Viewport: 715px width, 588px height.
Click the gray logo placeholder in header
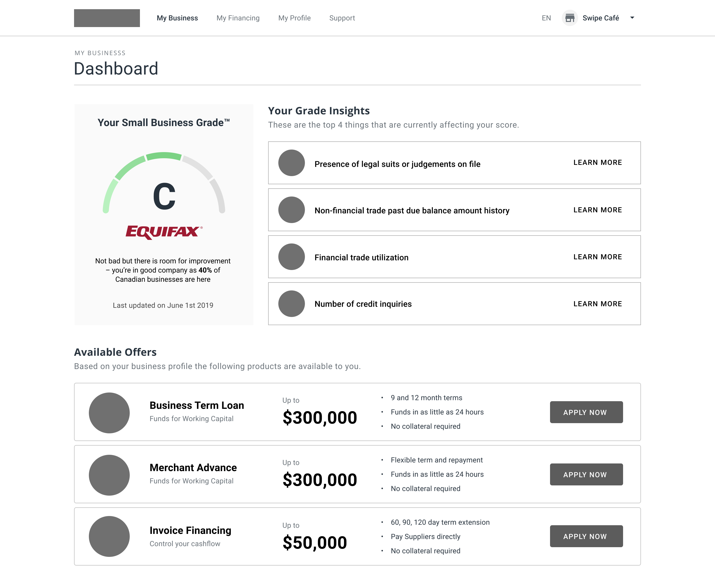tap(107, 18)
